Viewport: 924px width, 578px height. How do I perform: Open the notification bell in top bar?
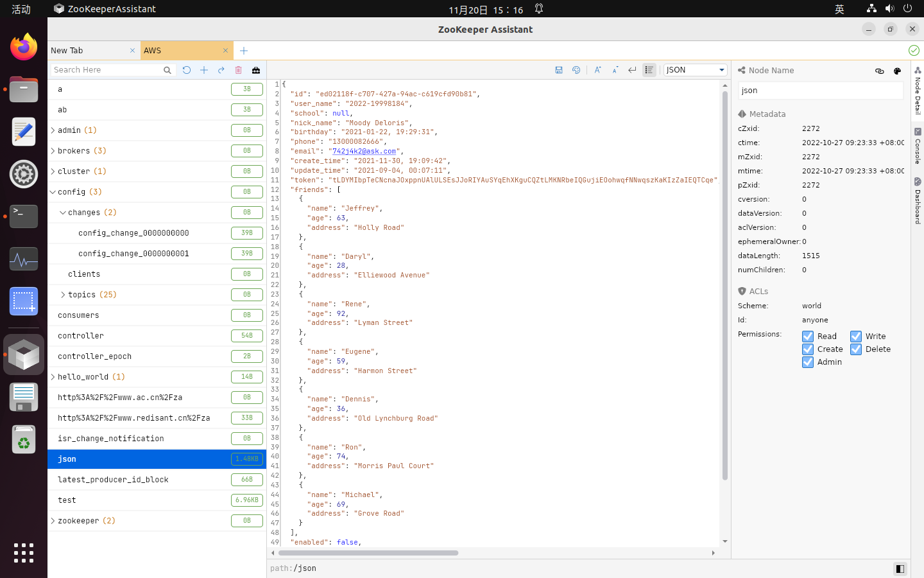(x=539, y=9)
